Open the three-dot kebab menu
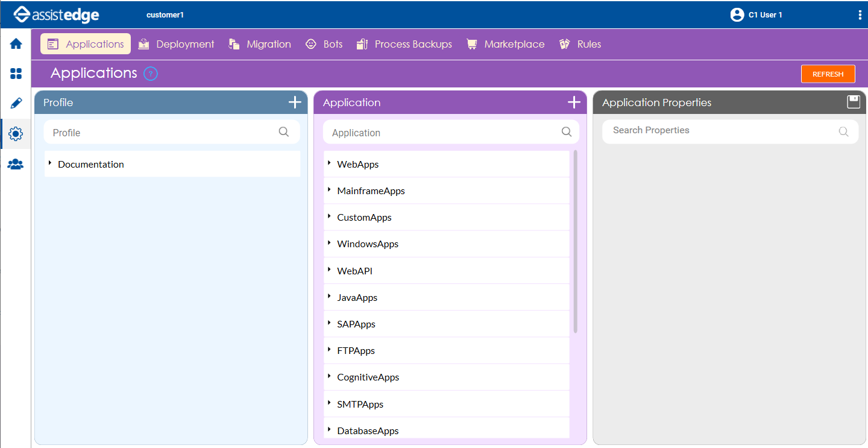868x448 pixels. [x=860, y=15]
